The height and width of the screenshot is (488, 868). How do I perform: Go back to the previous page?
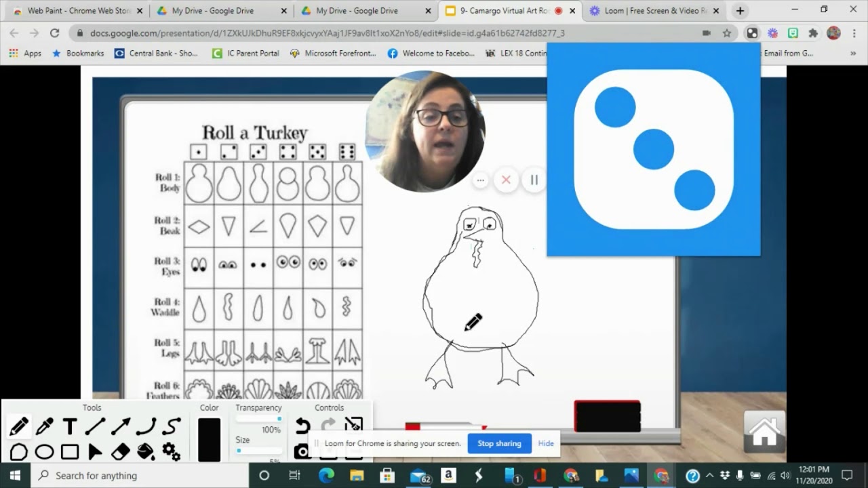click(x=15, y=33)
